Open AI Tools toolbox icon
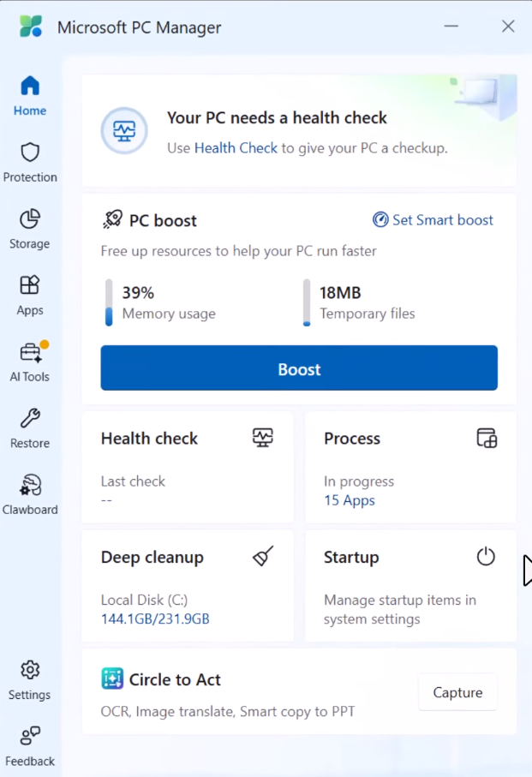 (x=31, y=353)
